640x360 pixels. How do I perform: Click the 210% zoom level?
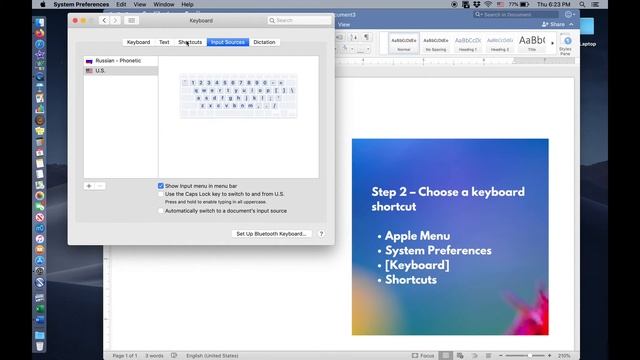pyautogui.click(x=564, y=356)
